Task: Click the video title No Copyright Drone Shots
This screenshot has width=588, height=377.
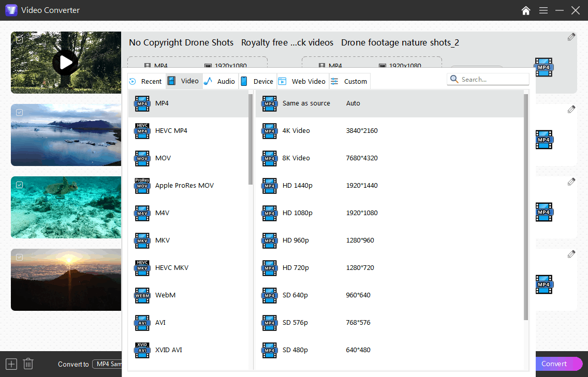Action: (x=181, y=43)
